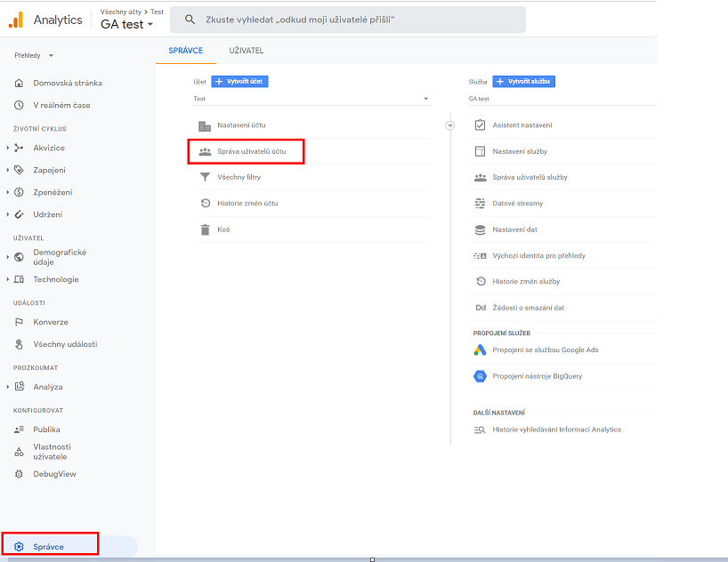Expand the Akvizice section arrow
Screen dimensions: 728x562
click(x=8, y=148)
